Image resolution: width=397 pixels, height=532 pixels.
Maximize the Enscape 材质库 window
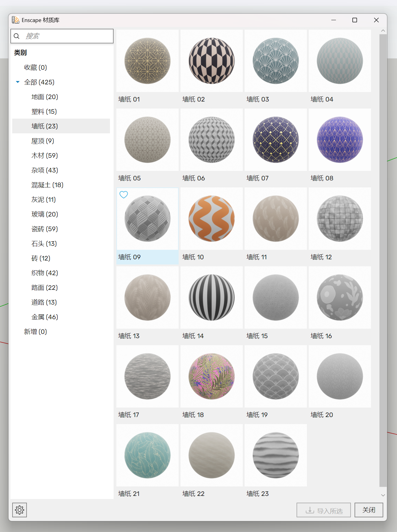(x=355, y=20)
